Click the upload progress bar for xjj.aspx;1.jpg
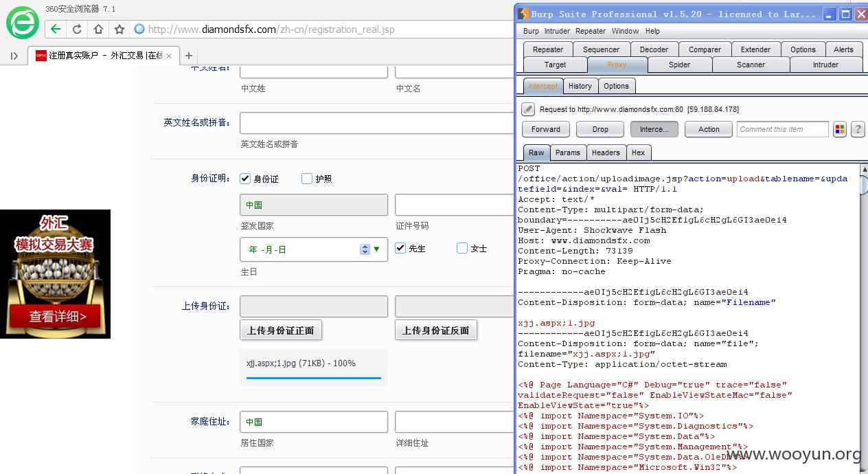The width and height of the screenshot is (868, 474). (314, 378)
